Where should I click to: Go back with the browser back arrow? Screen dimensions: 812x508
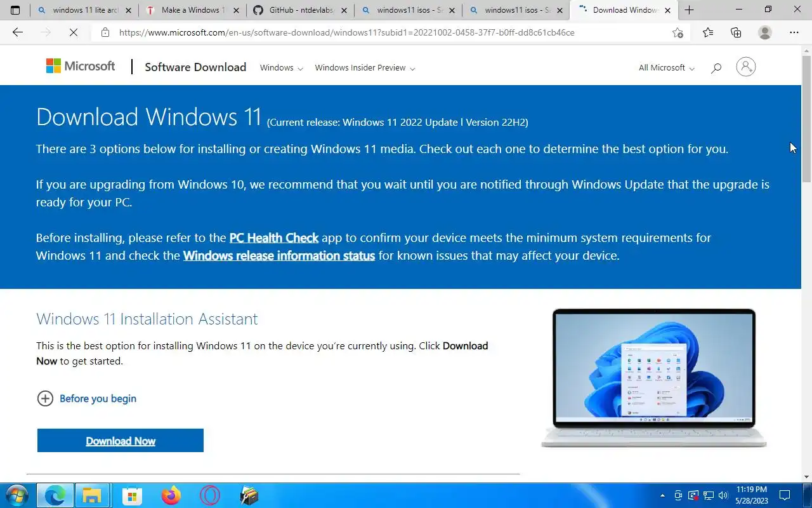18,32
